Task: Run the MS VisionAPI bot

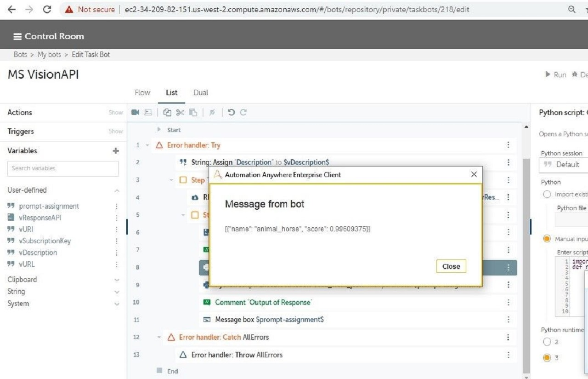Action: [555, 75]
